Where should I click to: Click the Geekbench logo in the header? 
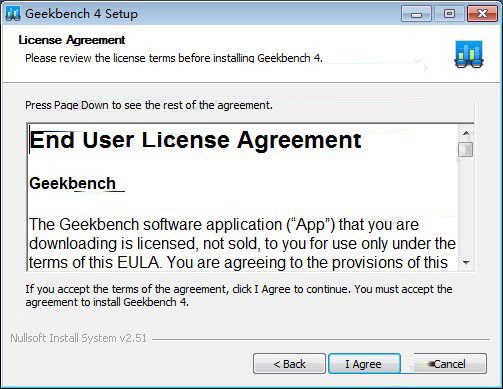(x=469, y=54)
